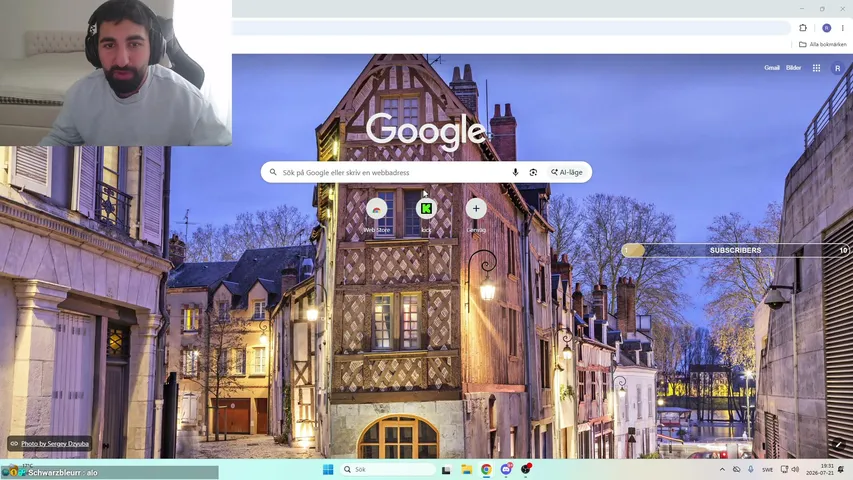The image size is (853, 480).
Task: Open the notifications bell icon
Action: [x=842, y=469]
